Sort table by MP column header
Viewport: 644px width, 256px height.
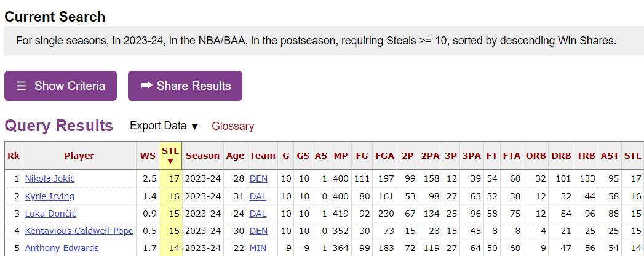pyautogui.click(x=341, y=156)
